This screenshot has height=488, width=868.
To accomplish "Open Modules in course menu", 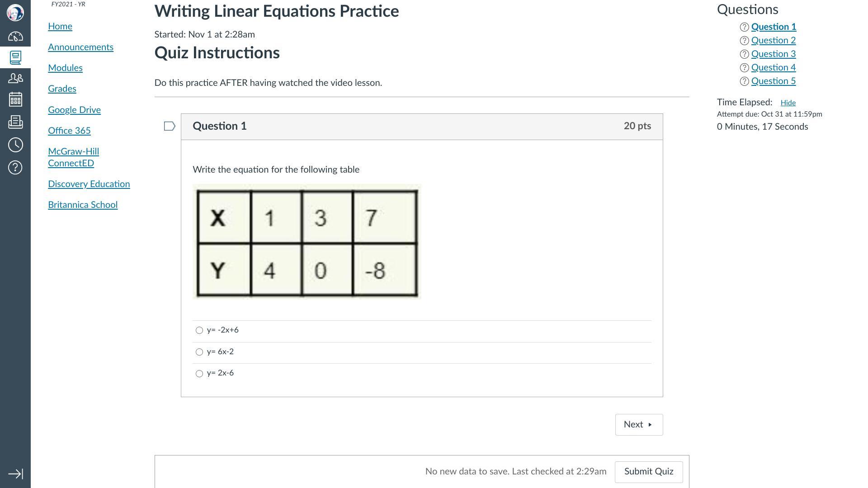I will (65, 68).
